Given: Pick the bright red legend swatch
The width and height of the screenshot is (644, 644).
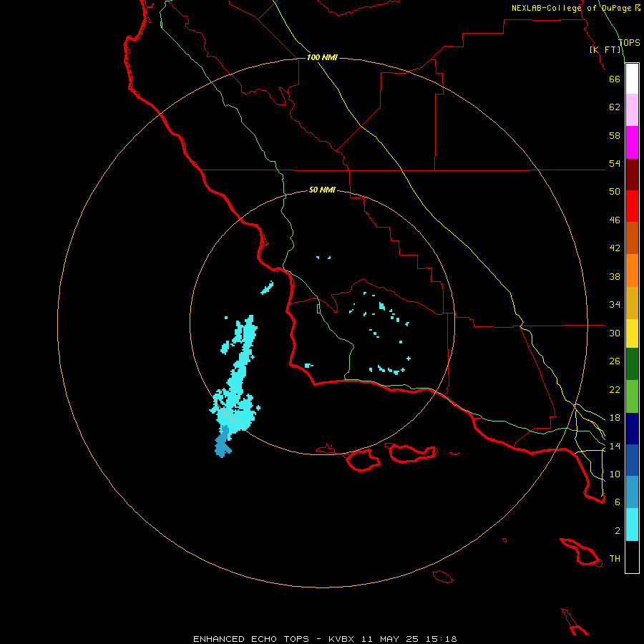Looking at the screenshot, I should coord(632,206).
